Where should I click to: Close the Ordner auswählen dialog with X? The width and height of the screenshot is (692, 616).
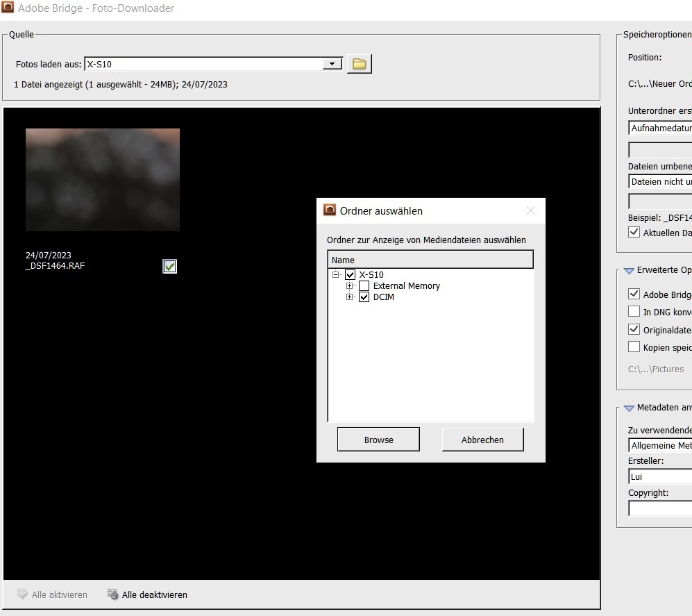coord(531,210)
